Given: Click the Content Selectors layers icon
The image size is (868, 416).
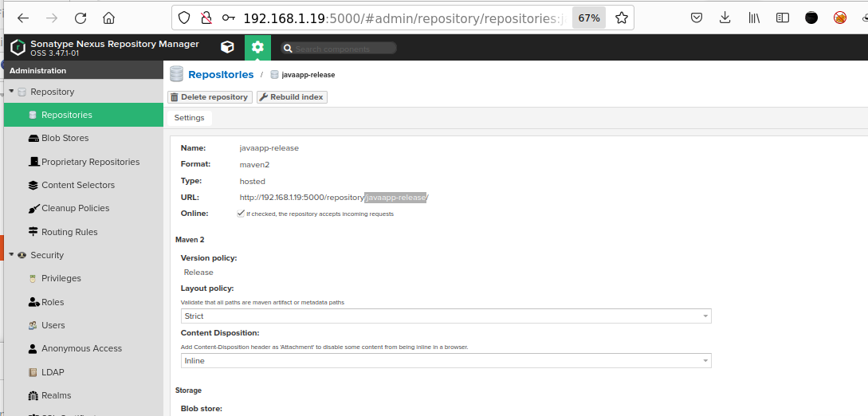Looking at the screenshot, I should click(33, 186).
